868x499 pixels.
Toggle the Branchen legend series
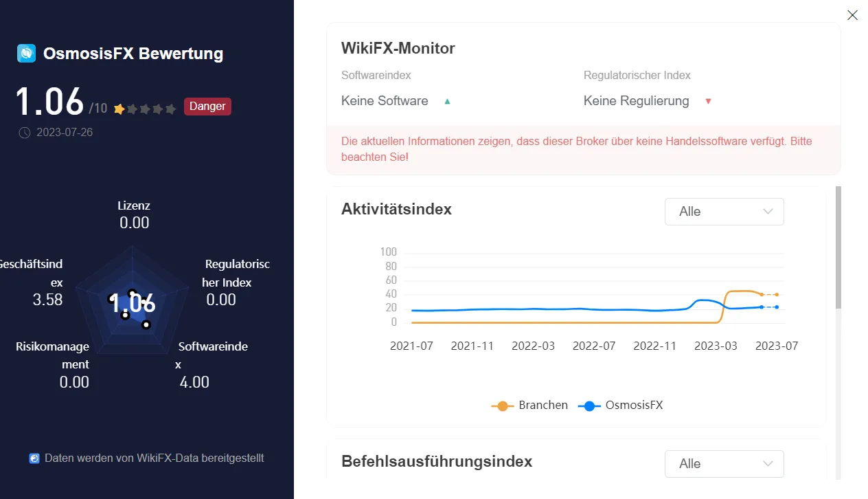[x=529, y=406]
